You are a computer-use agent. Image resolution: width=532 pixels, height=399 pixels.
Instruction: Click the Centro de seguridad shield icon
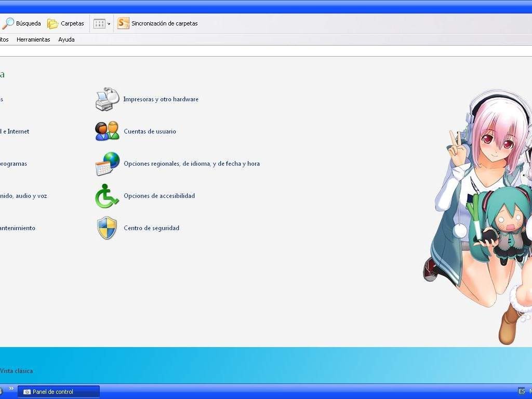107,228
